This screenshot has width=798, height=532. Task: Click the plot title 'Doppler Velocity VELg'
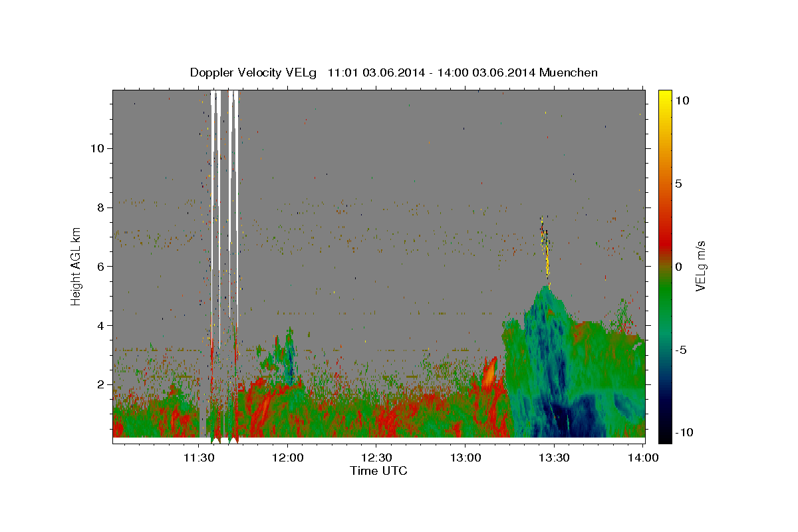click(255, 72)
